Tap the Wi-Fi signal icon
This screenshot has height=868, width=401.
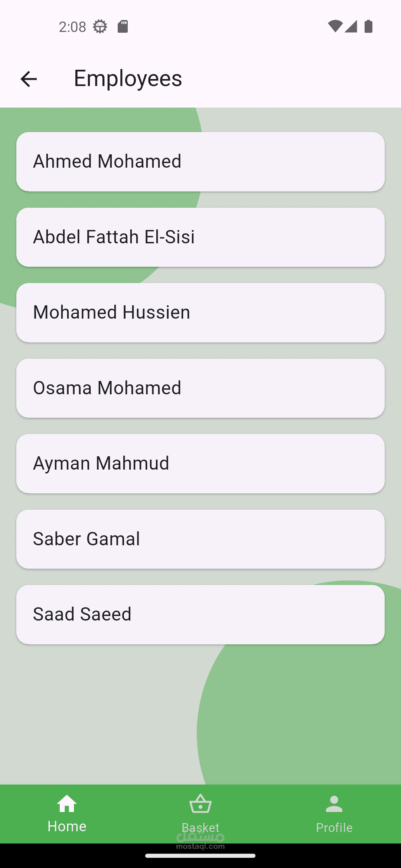(x=335, y=27)
